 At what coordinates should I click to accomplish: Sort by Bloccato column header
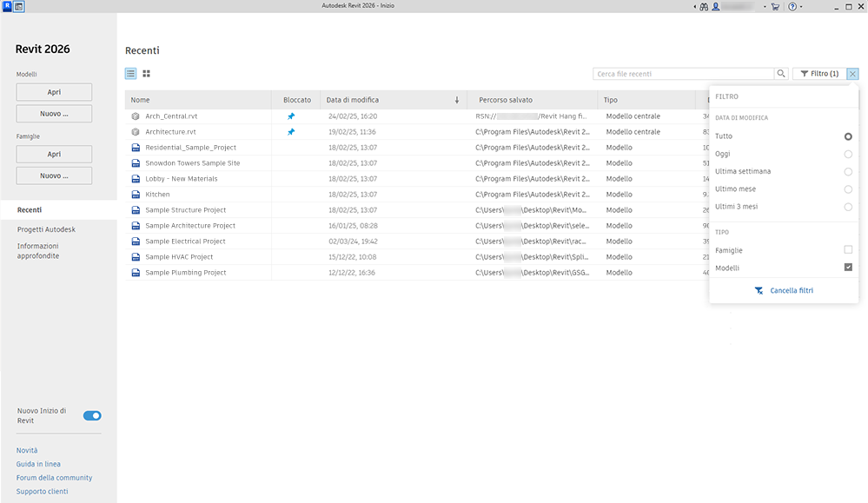point(296,100)
